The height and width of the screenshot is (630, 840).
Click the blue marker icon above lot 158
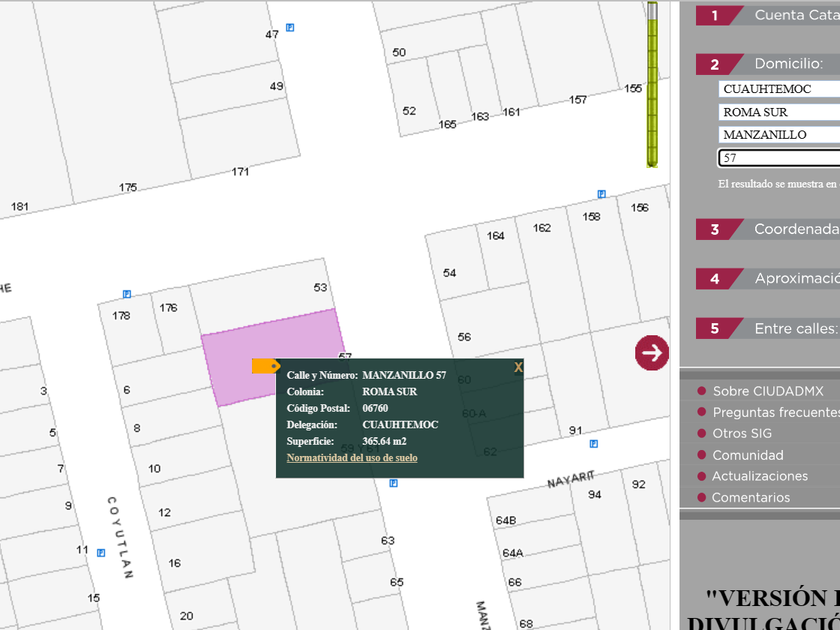point(601,194)
